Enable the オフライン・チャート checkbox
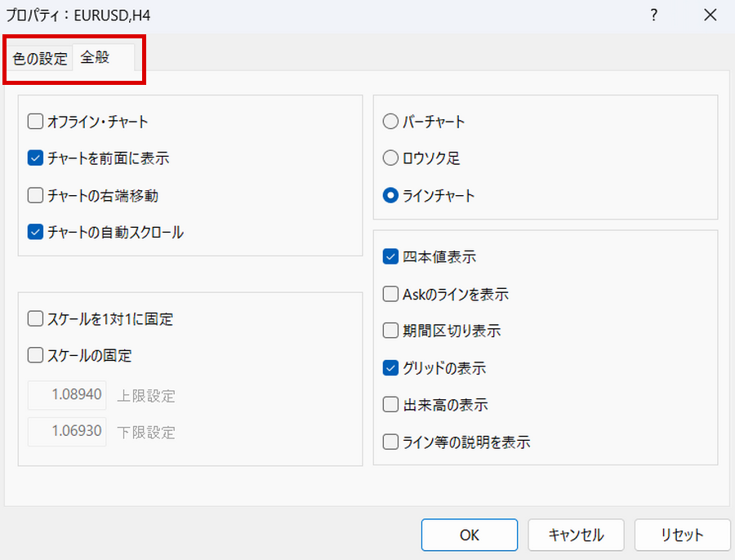735x560 pixels. tap(35, 122)
